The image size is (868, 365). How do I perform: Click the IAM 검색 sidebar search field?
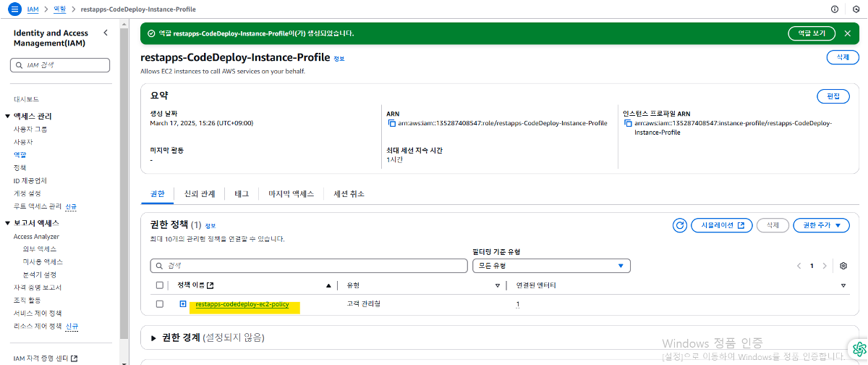click(x=61, y=65)
